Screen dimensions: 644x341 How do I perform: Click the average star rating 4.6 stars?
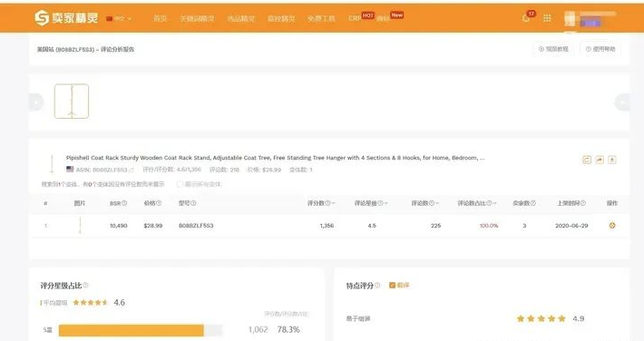(90, 302)
